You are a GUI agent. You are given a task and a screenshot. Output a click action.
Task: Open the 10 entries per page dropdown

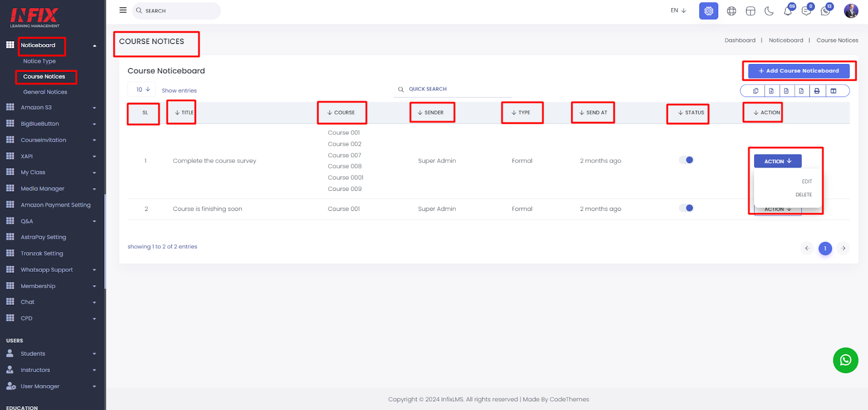pos(142,89)
